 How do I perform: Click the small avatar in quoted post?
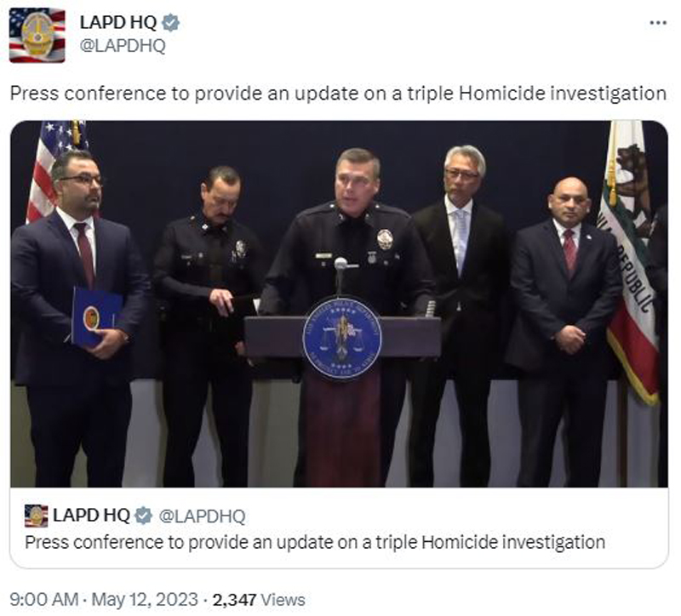(37, 516)
